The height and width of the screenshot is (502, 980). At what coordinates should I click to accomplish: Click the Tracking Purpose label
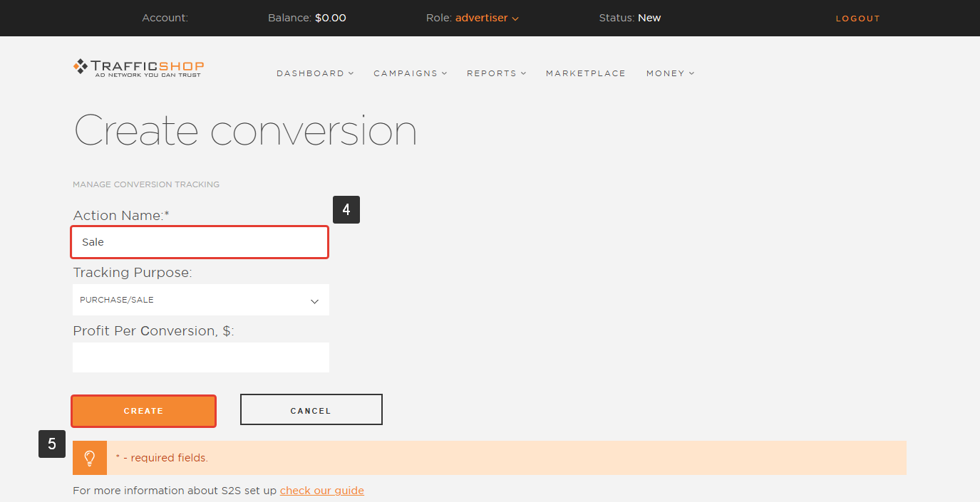pyautogui.click(x=133, y=273)
